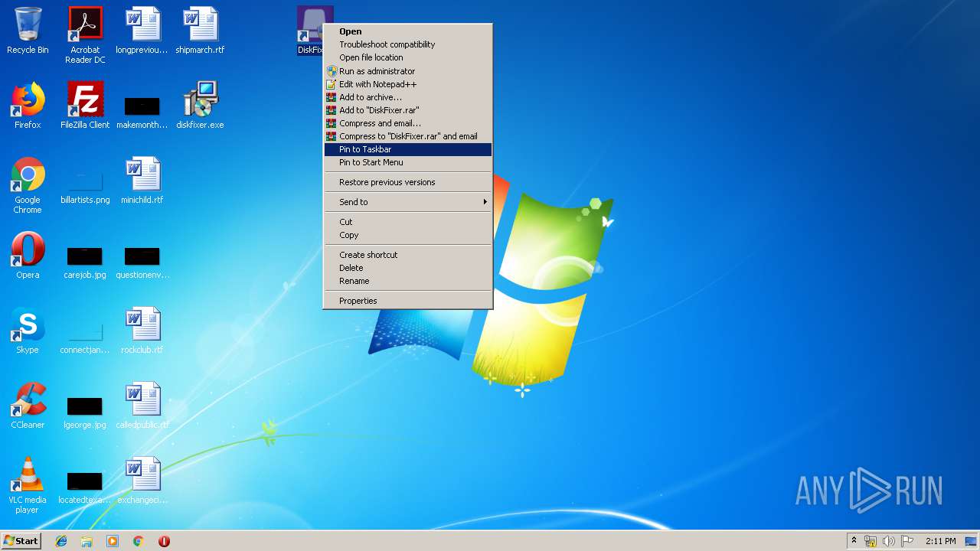Show hidden tray icons arrow
This screenshot has width=980, height=551.
tap(854, 541)
